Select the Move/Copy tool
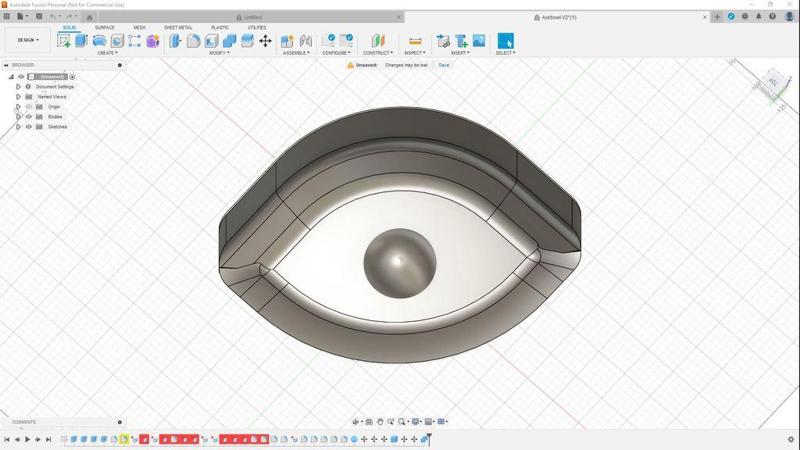 (265, 41)
